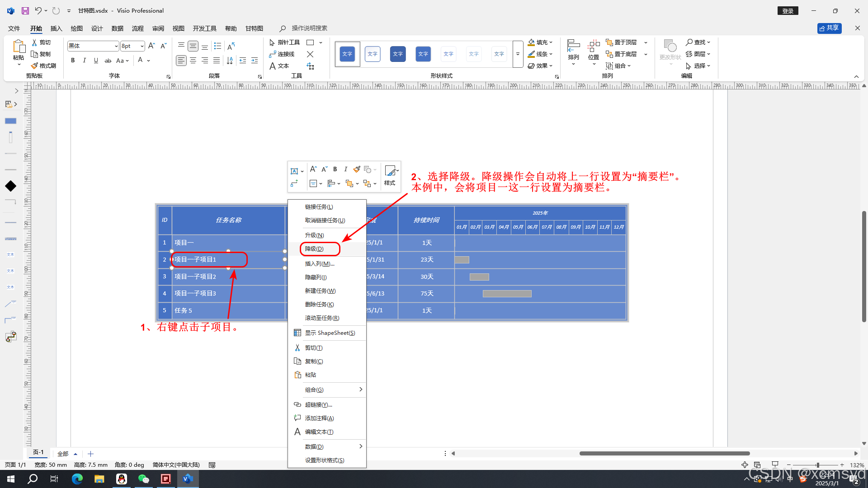The height and width of the screenshot is (488, 868).
Task: Open the 甘特图 ribbon tab
Action: pyautogui.click(x=254, y=28)
